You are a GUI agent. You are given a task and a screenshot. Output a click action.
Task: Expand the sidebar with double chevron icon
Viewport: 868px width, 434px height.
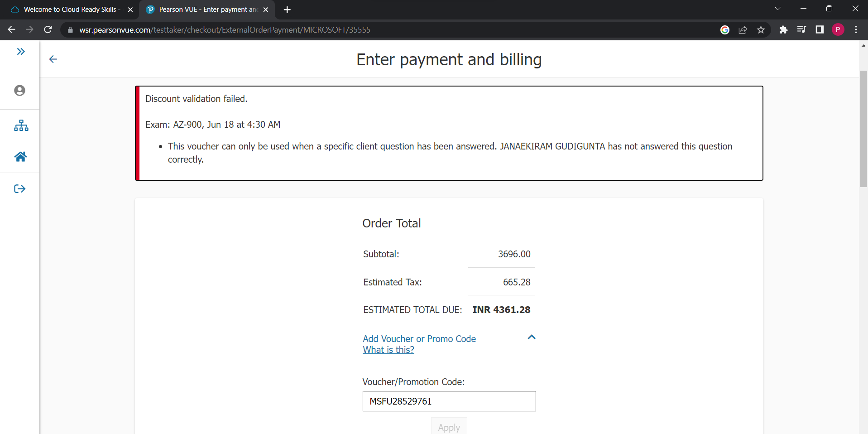tap(21, 52)
